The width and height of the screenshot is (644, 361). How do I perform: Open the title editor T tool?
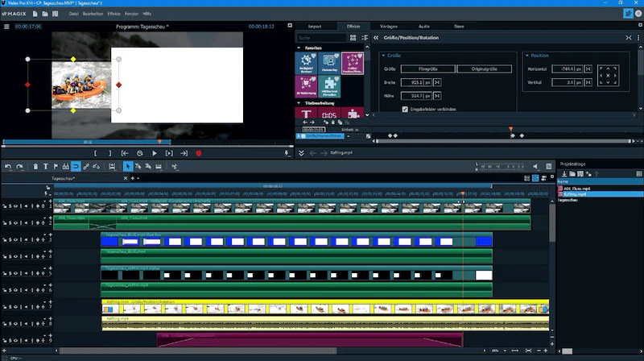point(46,167)
